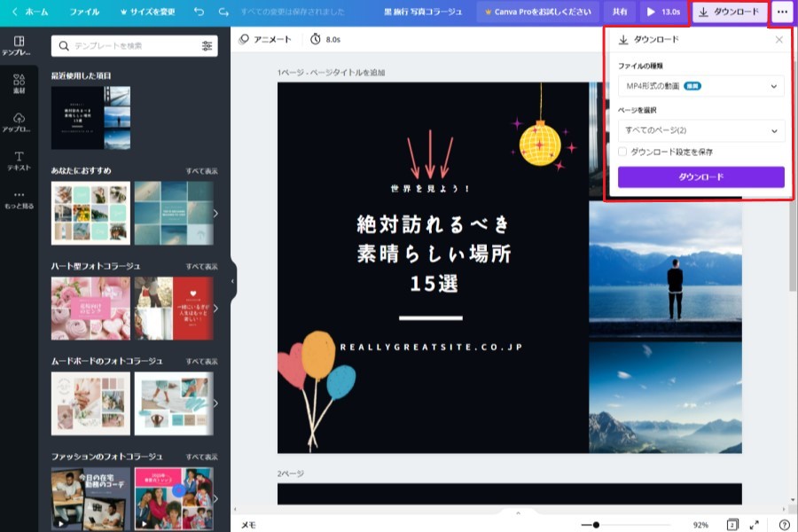Click the redo arrow icon
Viewport: 798px width, 532px height.
tap(223, 12)
